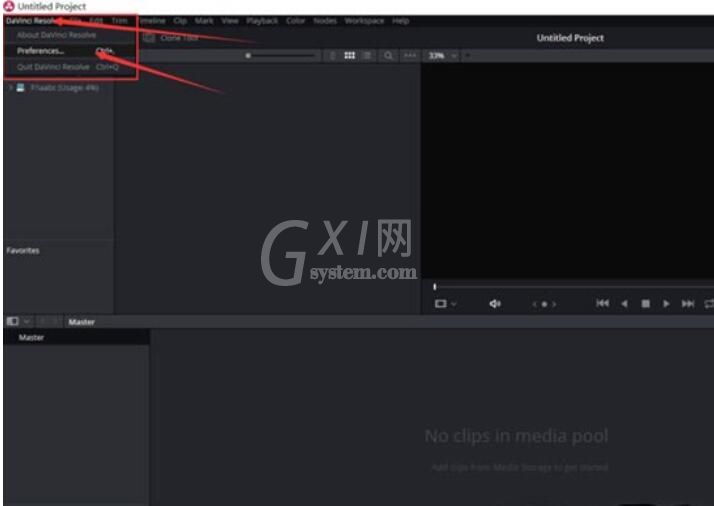This screenshot has width=714, height=506.
Task: Go to first frame
Action: tap(602, 303)
